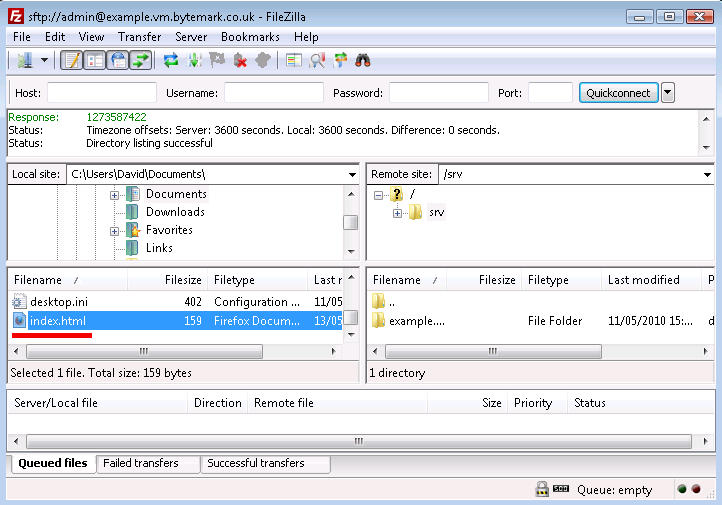The width and height of the screenshot is (722, 505).
Task: Click the Username input field
Action: click(x=274, y=93)
